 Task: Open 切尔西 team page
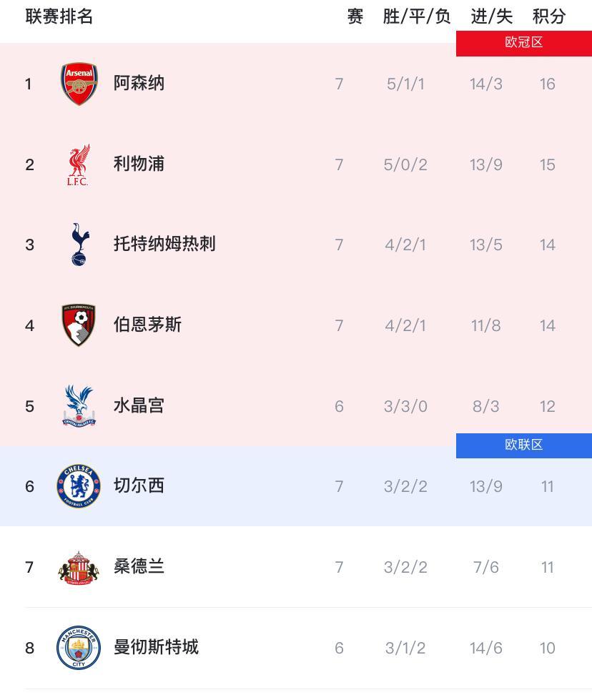(139, 486)
